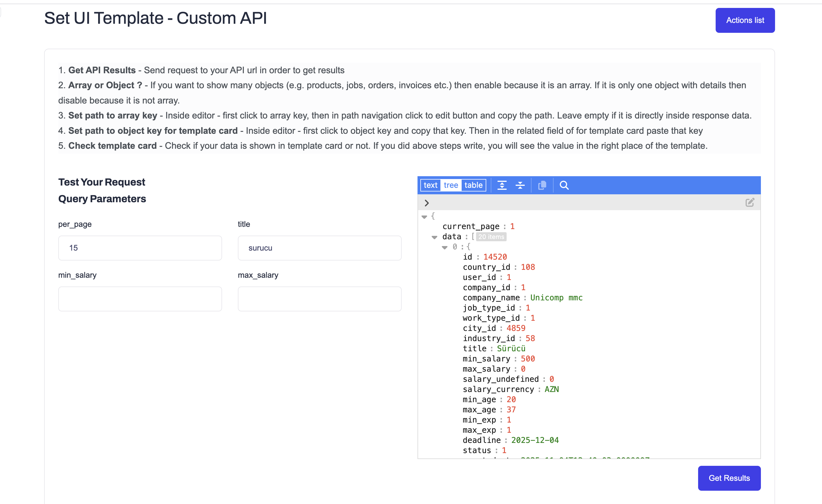Click the company_name value Unicomp mmc

pos(556,298)
